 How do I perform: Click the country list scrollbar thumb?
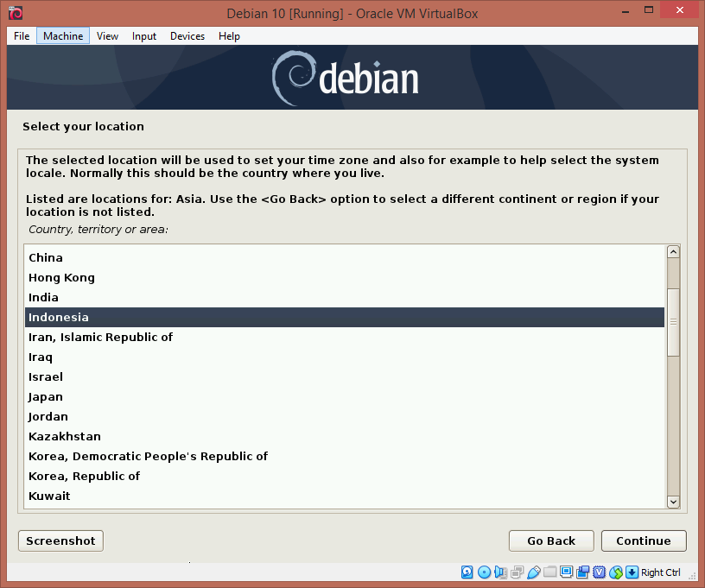tap(673, 322)
